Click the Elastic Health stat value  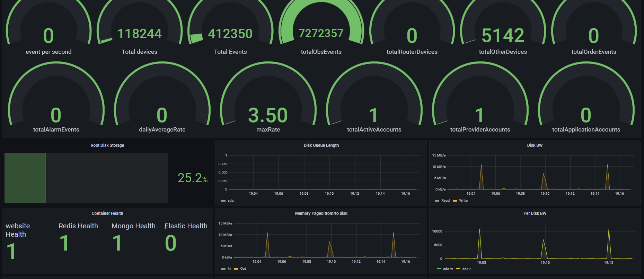[x=171, y=243]
